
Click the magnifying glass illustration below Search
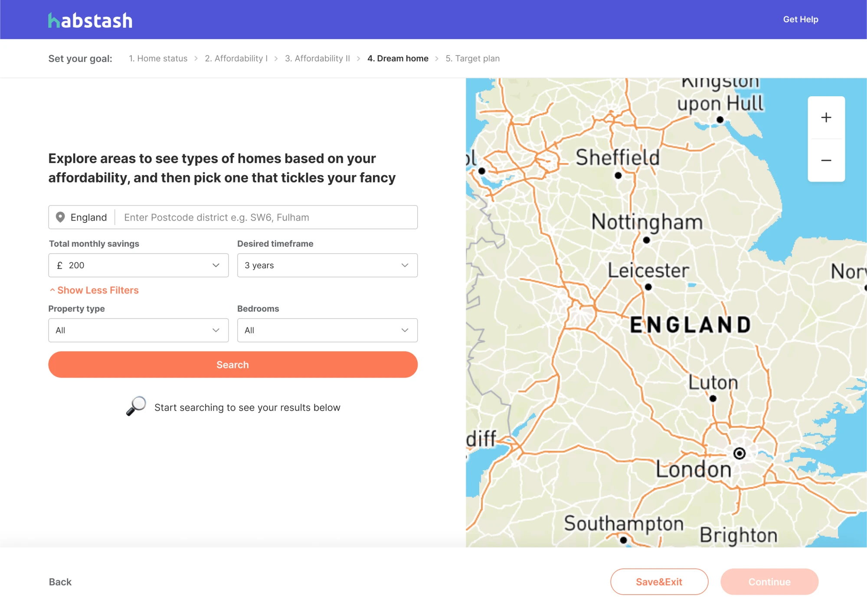click(x=136, y=407)
